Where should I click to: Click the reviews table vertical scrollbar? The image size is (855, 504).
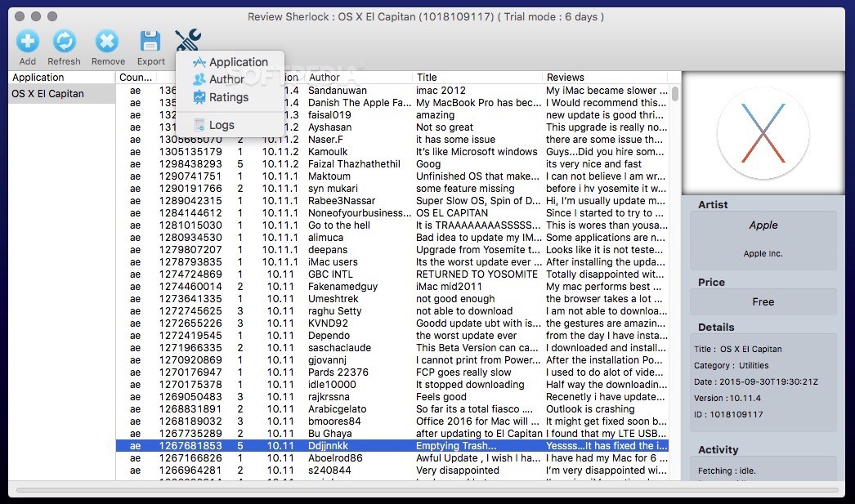pos(675,94)
